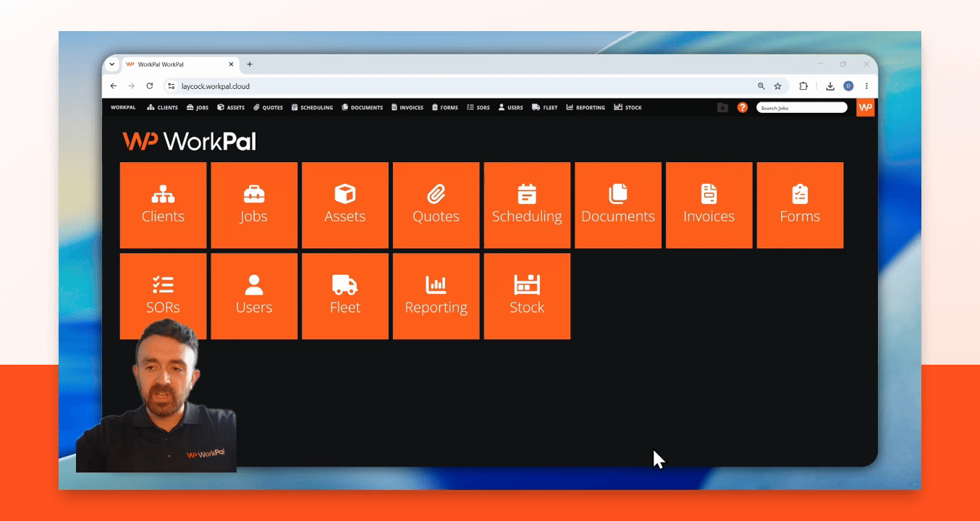Image resolution: width=980 pixels, height=521 pixels.
Task: Focus the Search Jobs input field
Action: click(802, 108)
